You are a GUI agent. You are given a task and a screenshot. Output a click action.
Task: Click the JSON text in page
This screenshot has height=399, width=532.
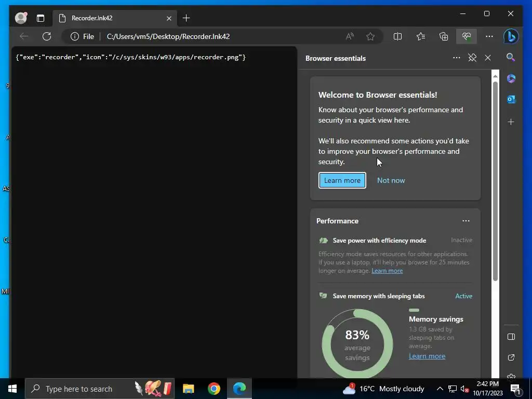point(130,57)
